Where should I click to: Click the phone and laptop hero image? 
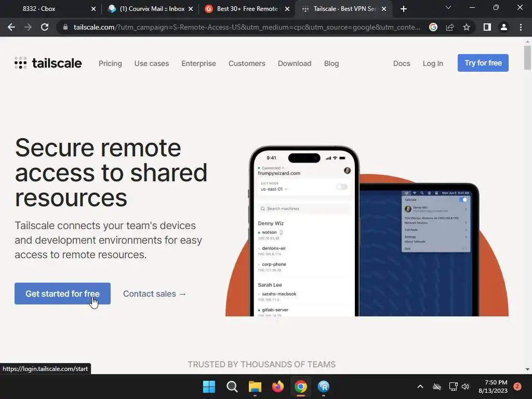367,231
